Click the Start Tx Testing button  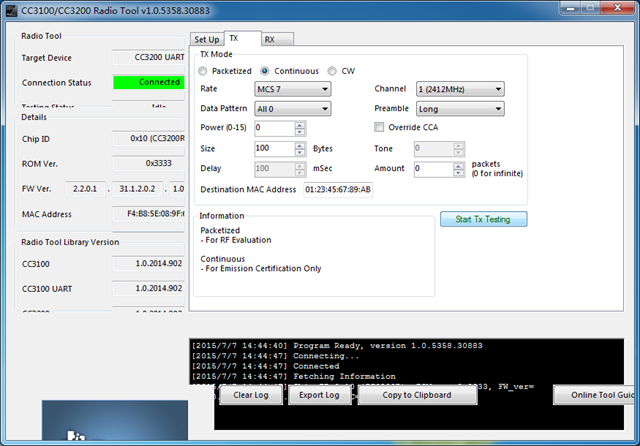483,219
